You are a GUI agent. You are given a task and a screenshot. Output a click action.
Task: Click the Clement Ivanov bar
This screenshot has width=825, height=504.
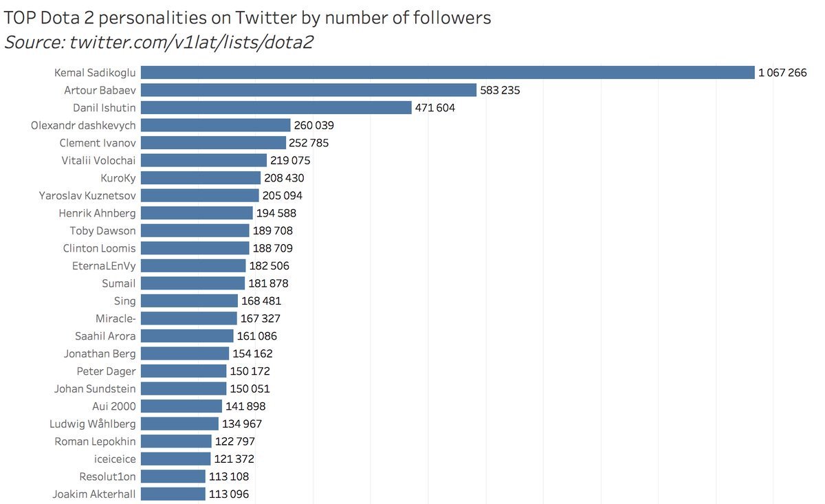[213, 142]
